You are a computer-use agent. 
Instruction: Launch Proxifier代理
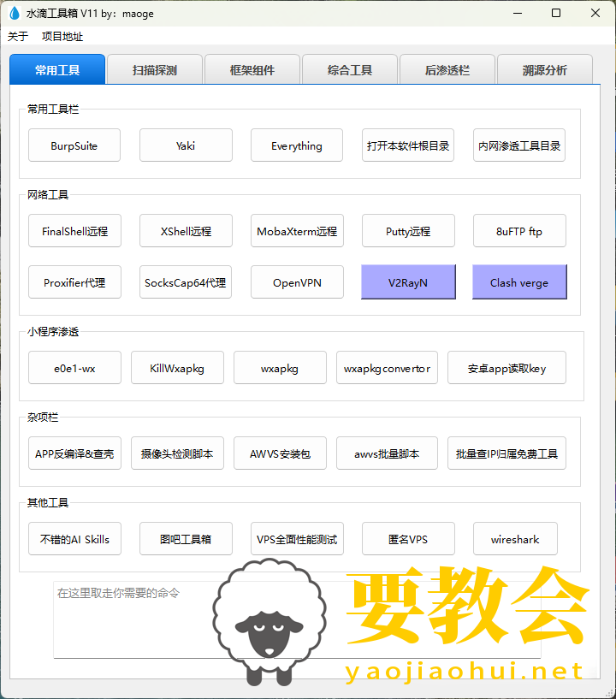point(75,282)
